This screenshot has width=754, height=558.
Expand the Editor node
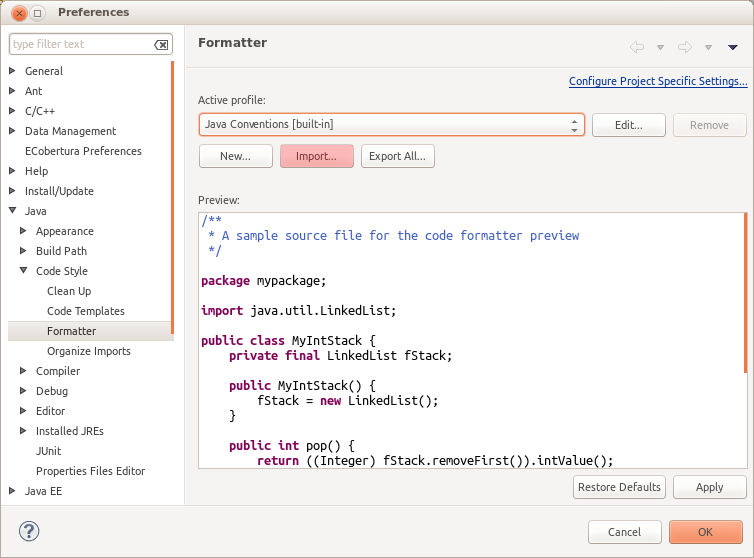coord(23,411)
